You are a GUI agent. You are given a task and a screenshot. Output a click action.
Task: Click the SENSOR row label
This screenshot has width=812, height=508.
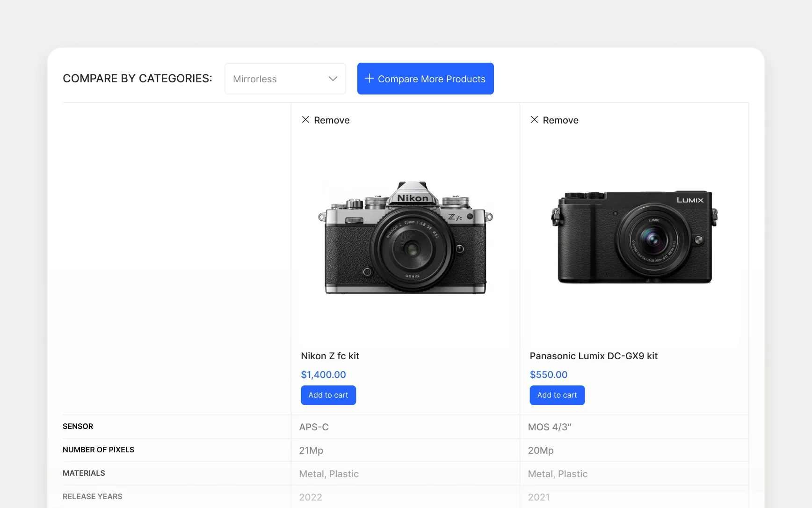click(78, 426)
